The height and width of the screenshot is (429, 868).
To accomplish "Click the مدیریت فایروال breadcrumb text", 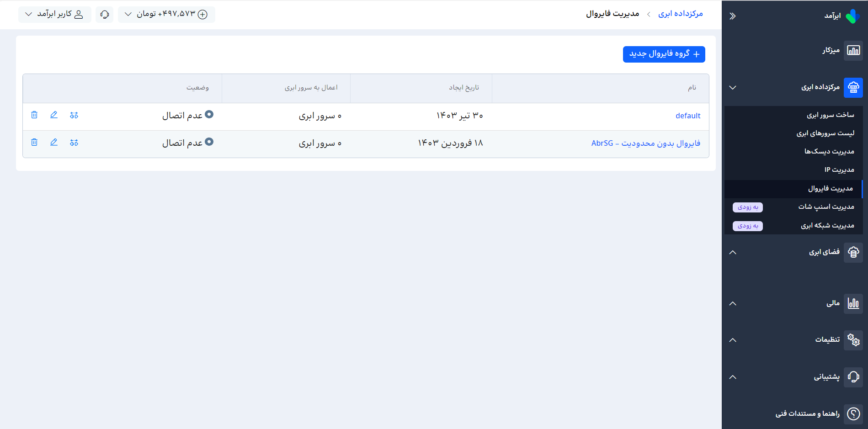I will (x=612, y=14).
